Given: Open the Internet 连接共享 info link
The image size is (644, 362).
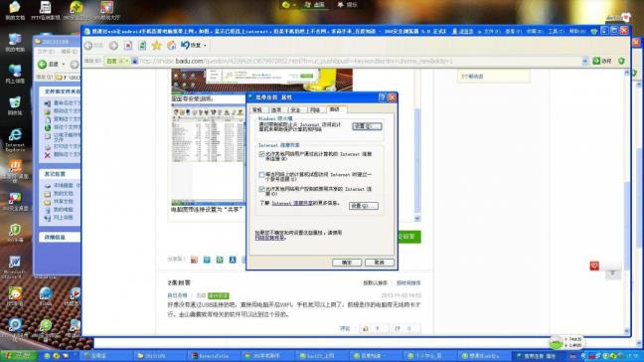Looking at the screenshot, I should point(292,203).
